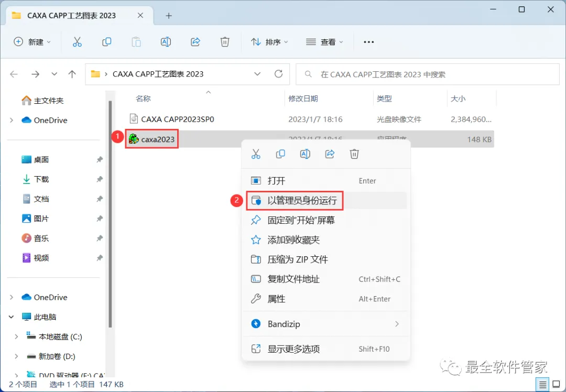
Task: Open the 新建 dropdown menu
Action: (x=32, y=42)
